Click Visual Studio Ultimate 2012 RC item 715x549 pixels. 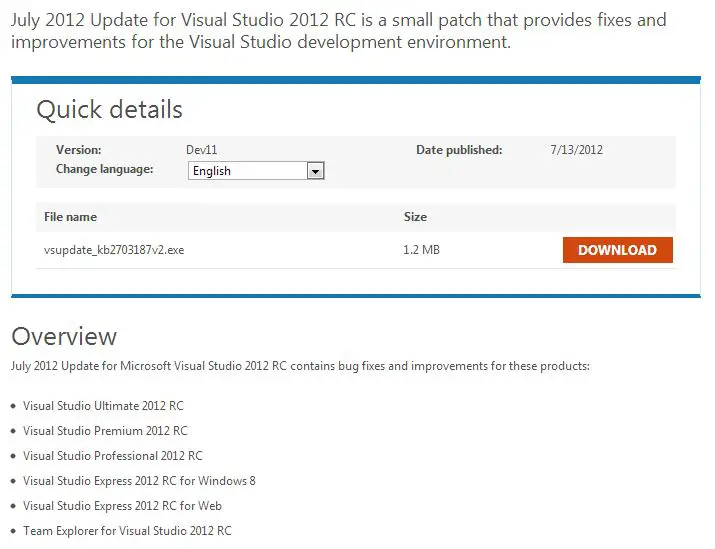point(103,406)
